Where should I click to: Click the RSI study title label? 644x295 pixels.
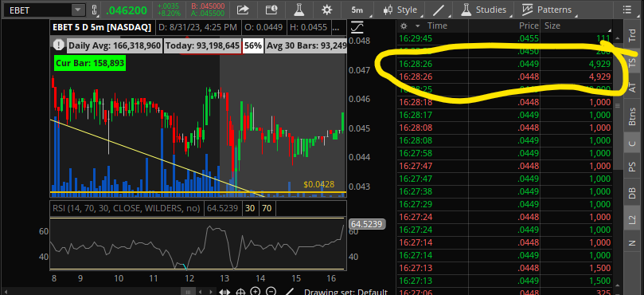coord(127,208)
